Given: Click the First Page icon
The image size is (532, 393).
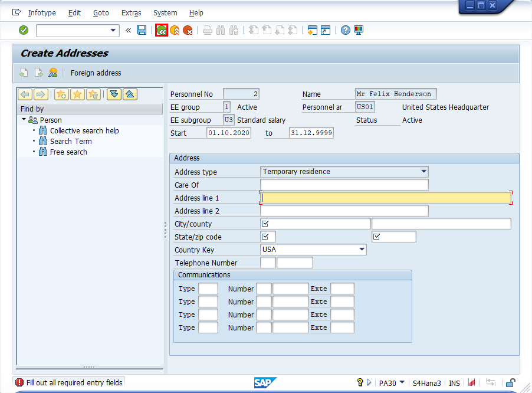Looking at the screenshot, I should (254, 31).
